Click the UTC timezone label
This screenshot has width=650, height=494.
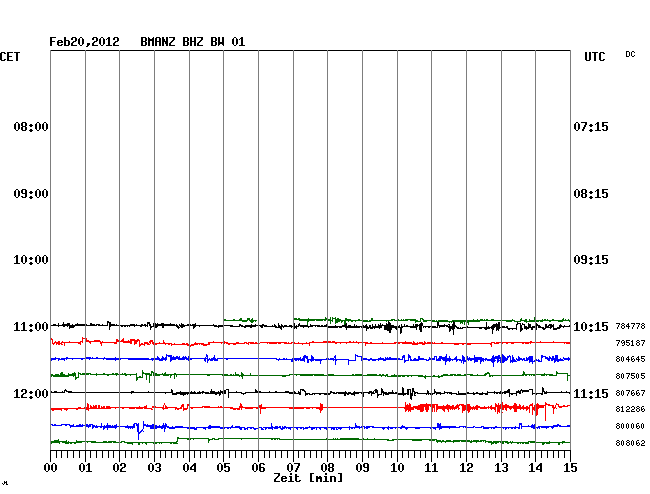tap(595, 57)
